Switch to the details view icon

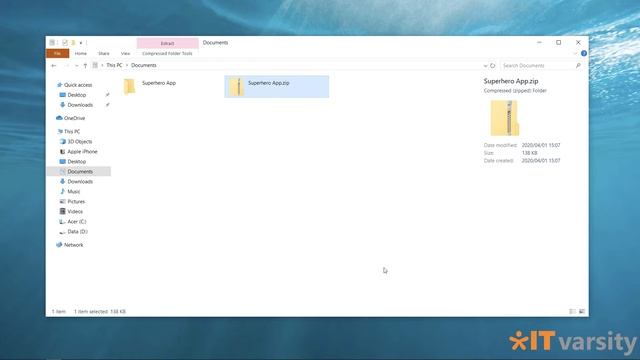(572, 311)
